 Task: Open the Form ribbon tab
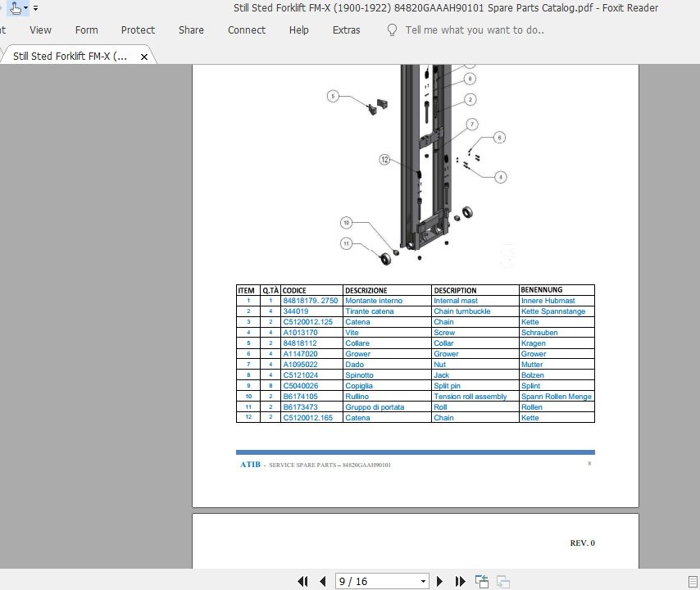tap(87, 29)
